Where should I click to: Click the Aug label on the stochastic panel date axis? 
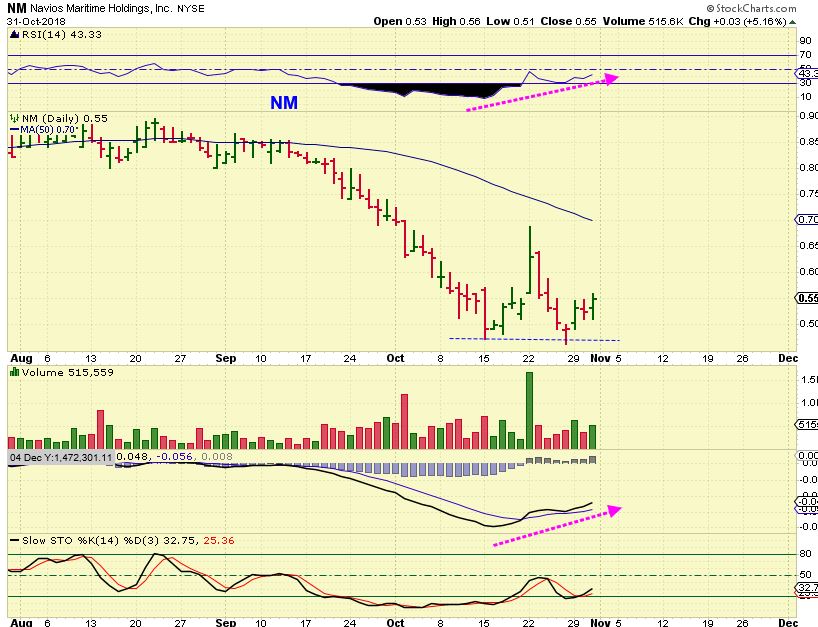coord(21,622)
